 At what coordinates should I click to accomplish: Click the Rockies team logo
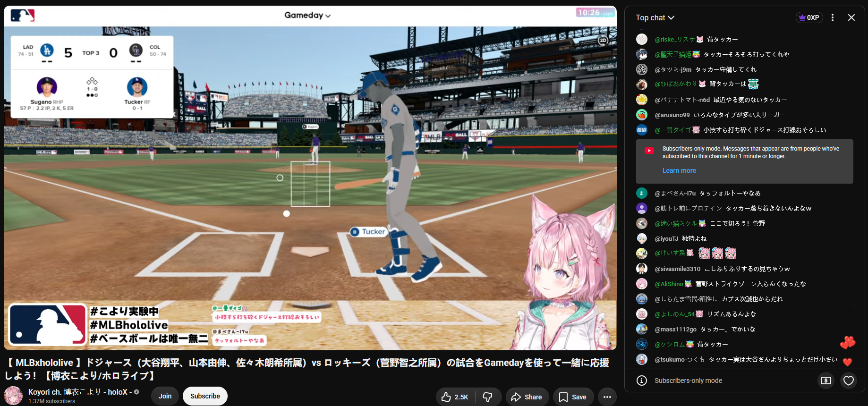click(x=136, y=50)
